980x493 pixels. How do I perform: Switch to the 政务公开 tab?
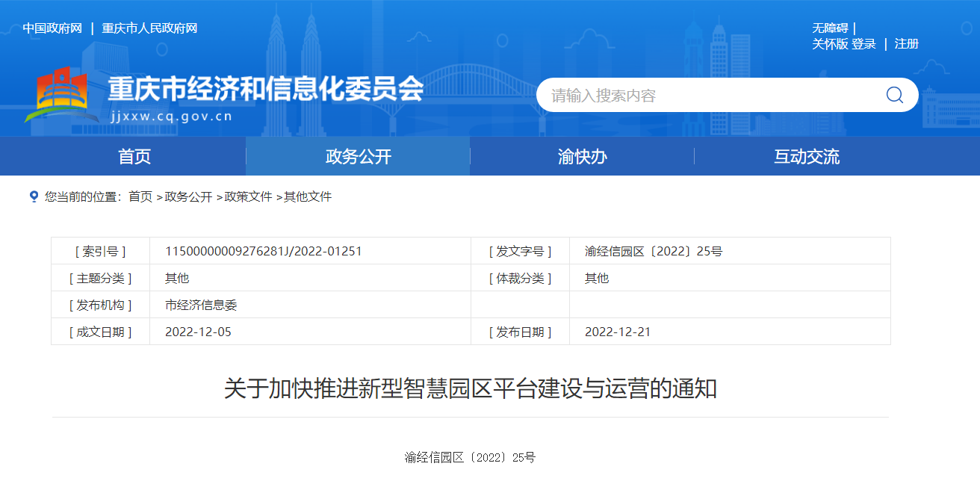pos(358,156)
